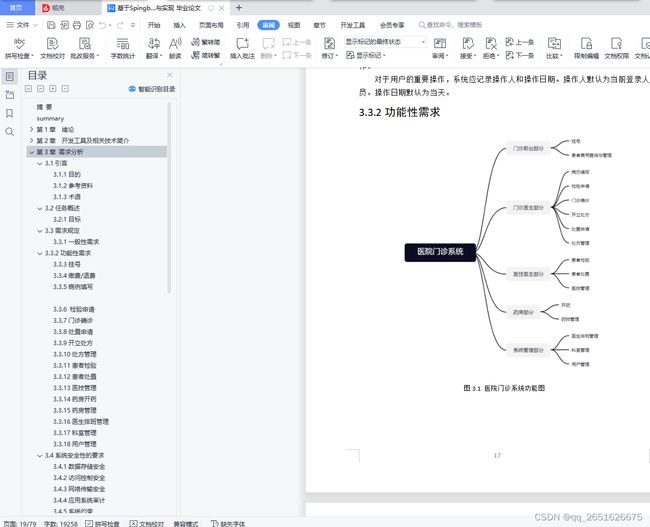Click 页面: 19/79 page indicator
This screenshot has height=527, width=650.
19,524
